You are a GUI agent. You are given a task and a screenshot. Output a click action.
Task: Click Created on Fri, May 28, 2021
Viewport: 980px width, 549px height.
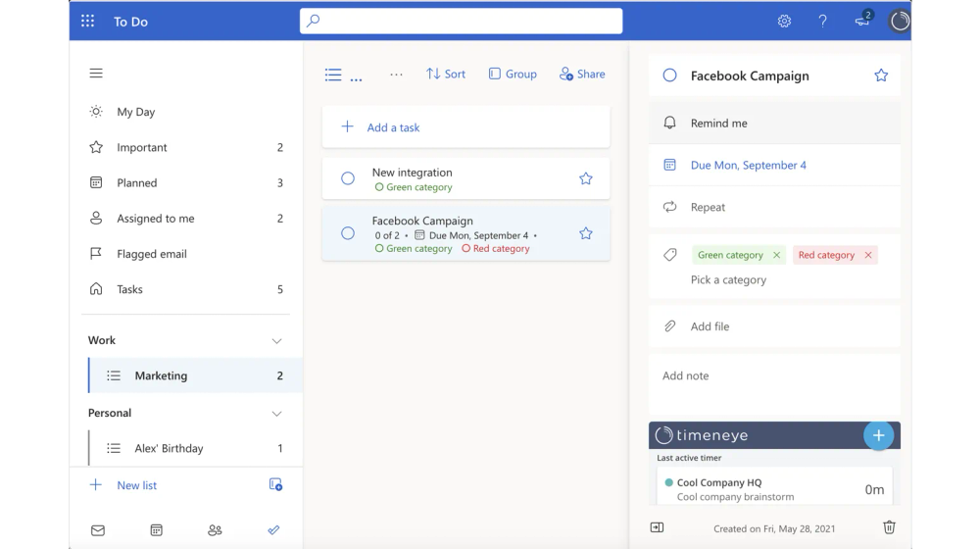tap(774, 529)
